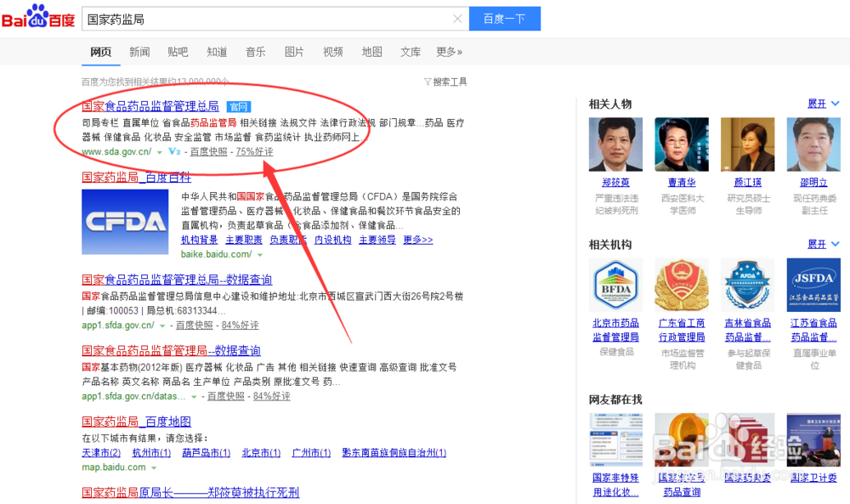Click the AFDA shield logo icon
The height and width of the screenshot is (504, 850).
coord(747,285)
